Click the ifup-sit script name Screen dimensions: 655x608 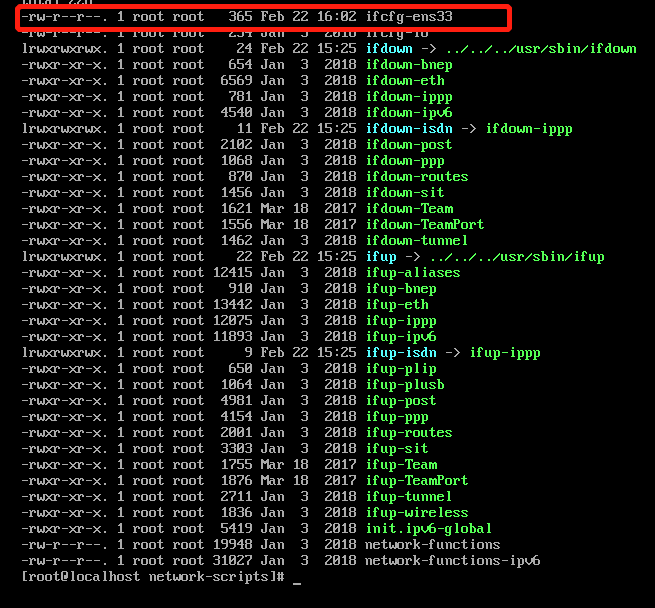(x=397, y=449)
